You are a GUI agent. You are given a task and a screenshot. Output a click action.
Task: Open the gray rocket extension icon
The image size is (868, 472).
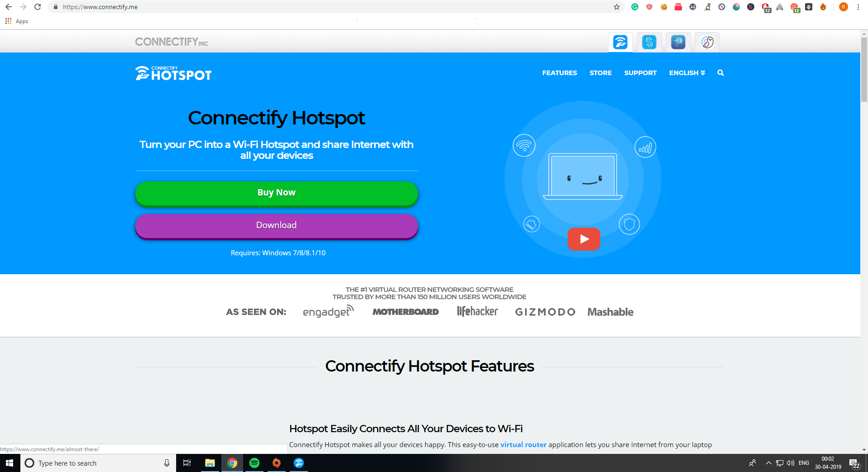click(x=780, y=7)
